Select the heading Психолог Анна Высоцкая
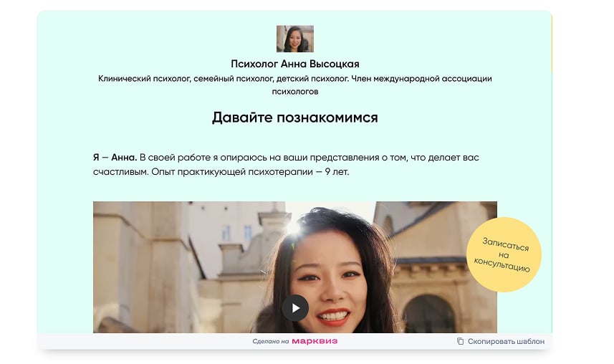This screenshot has width=614, height=364. pos(295,64)
